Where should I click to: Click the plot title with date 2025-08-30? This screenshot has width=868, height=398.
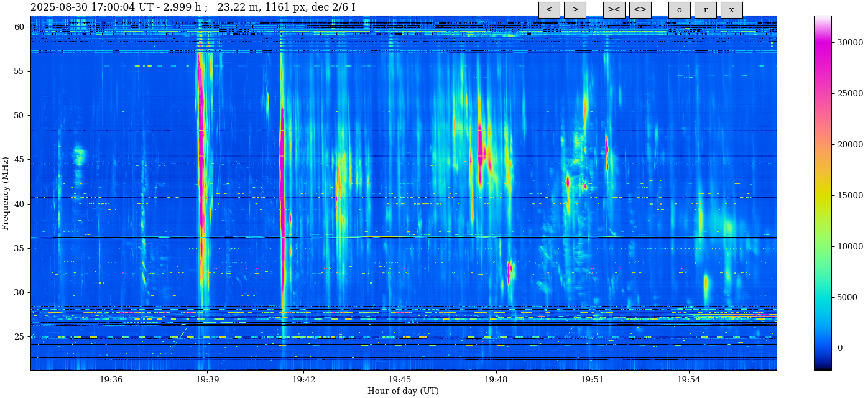click(193, 7)
